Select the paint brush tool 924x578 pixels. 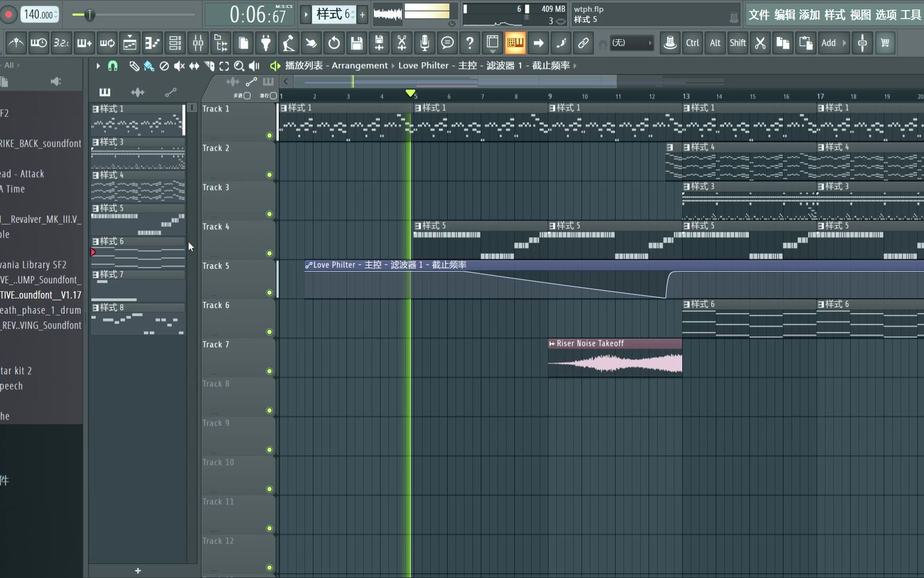coord(148,66)
